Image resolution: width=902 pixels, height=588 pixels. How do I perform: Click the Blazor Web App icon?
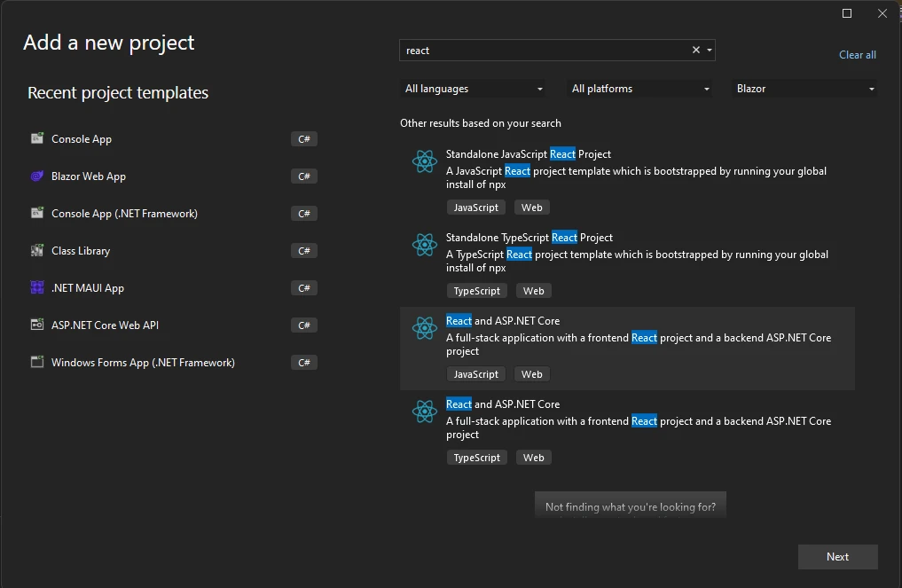pos(37,176)
